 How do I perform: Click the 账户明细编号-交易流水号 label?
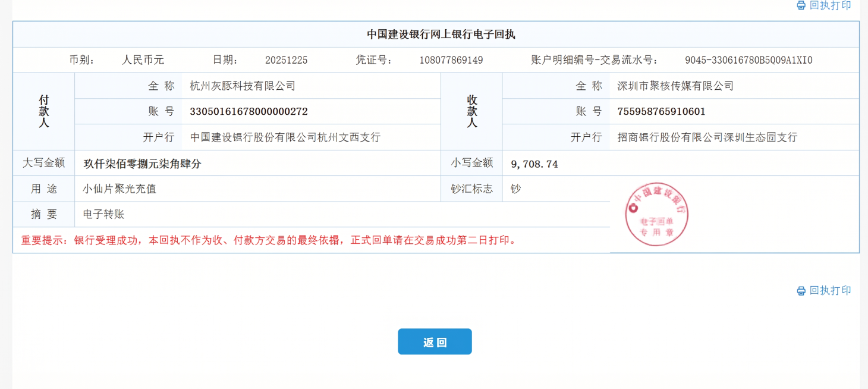pyautogui.click(x=595, y=60)
